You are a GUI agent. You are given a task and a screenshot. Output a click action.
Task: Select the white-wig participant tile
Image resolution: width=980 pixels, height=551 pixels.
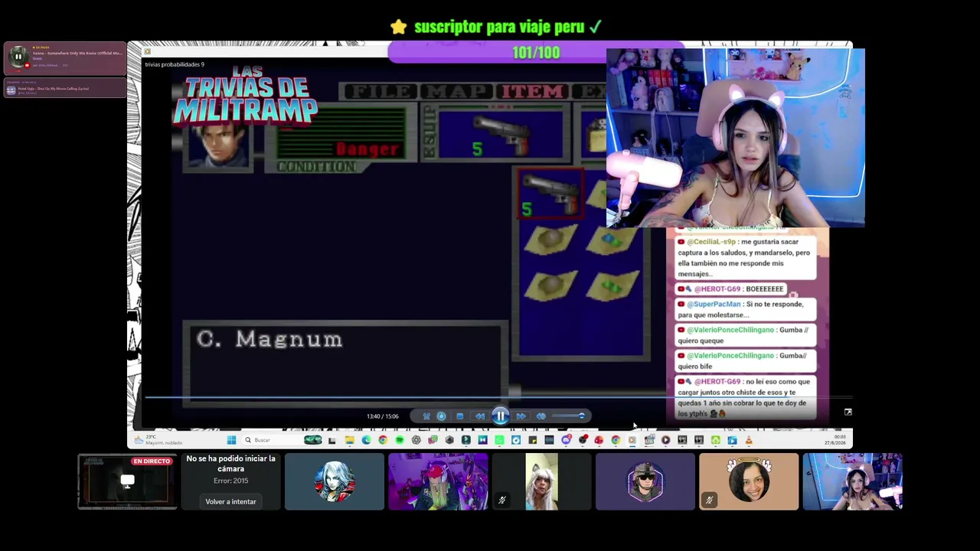(541, 481)
